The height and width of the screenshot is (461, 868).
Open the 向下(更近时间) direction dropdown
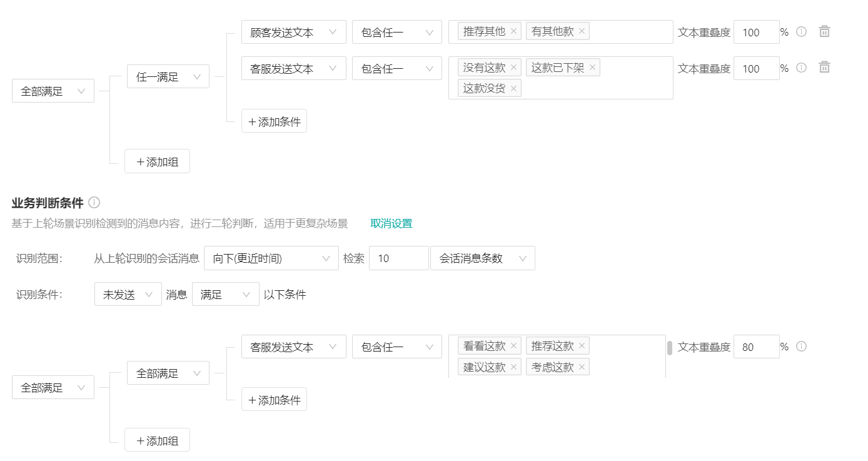(271, 258)
